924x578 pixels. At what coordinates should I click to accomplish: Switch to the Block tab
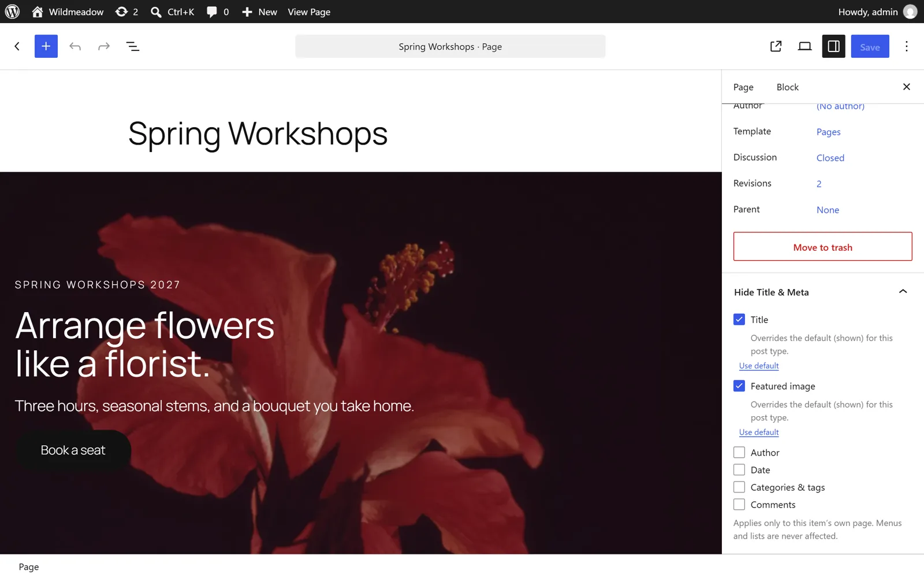coord(788,87)
